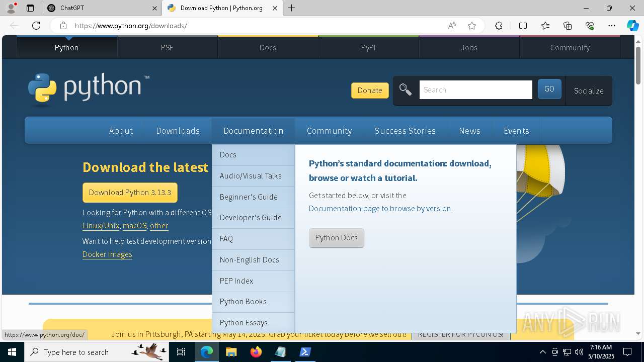Open the Read aloud icon in address bar
The height and width of the screenshot is (362, 644).
coord(452,26)
